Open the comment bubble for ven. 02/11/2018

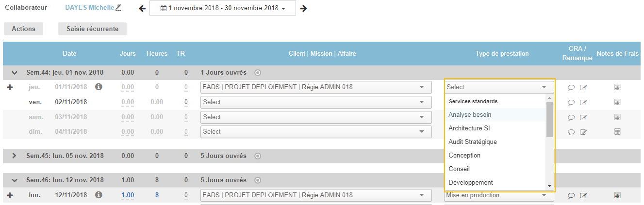(571, 102)
